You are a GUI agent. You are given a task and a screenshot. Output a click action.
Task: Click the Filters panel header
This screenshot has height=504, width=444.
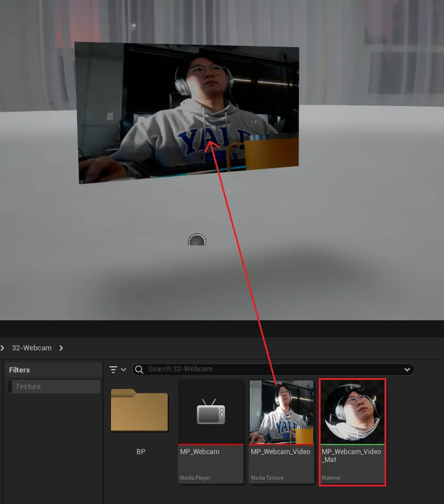[x=53, y=370]
